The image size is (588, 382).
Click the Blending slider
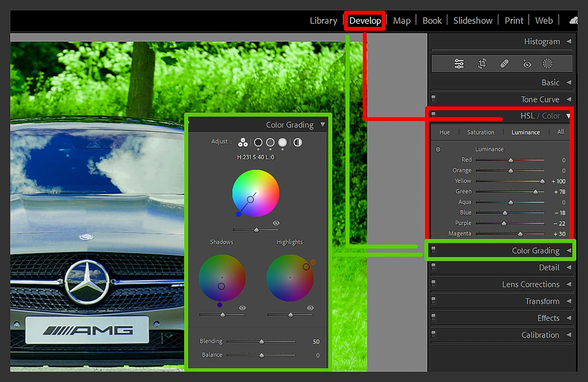point(261,341)
